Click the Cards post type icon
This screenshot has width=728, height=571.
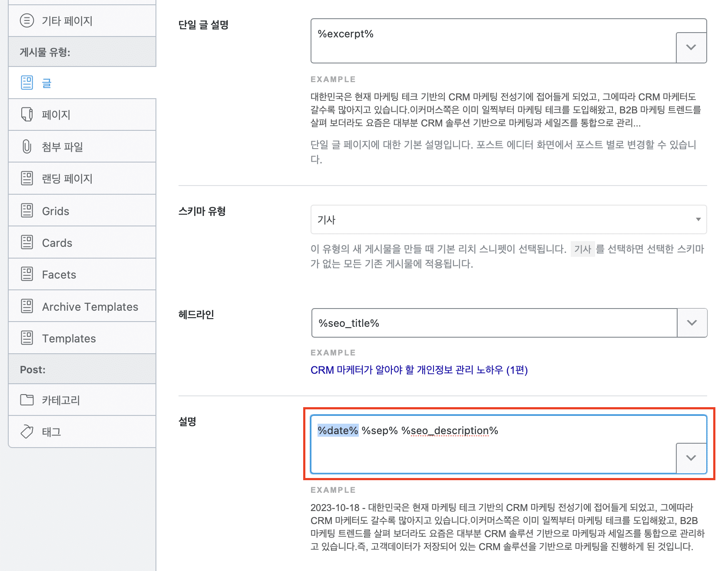[27, 242]
